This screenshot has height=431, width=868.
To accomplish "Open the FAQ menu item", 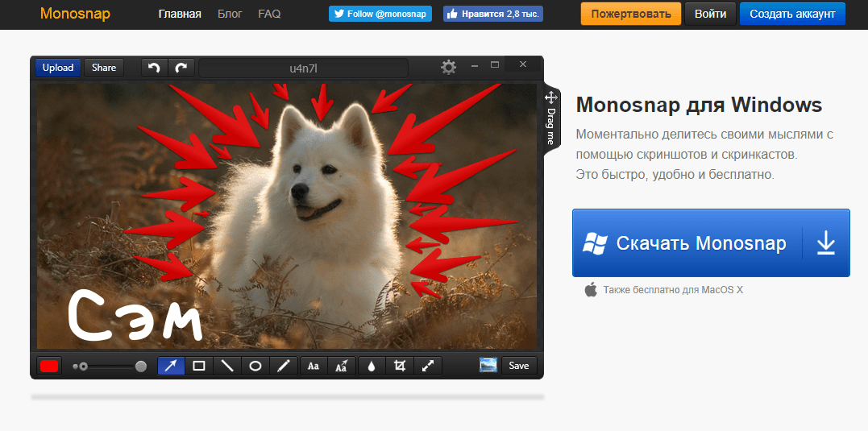I will click(x=270, y=14).
